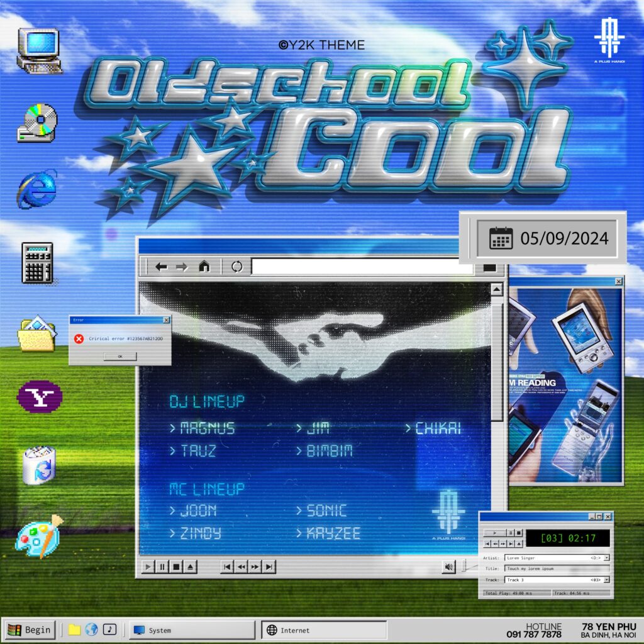The height and width of the screenshot is (644, 644).
Task: Open the globe quick-launch taskbar icon
Action: tap(92, 629)
